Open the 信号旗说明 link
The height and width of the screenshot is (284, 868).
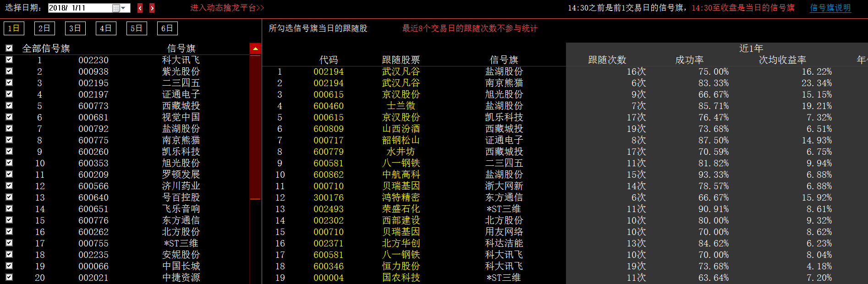pyautogui.click(x=830, y=8)
